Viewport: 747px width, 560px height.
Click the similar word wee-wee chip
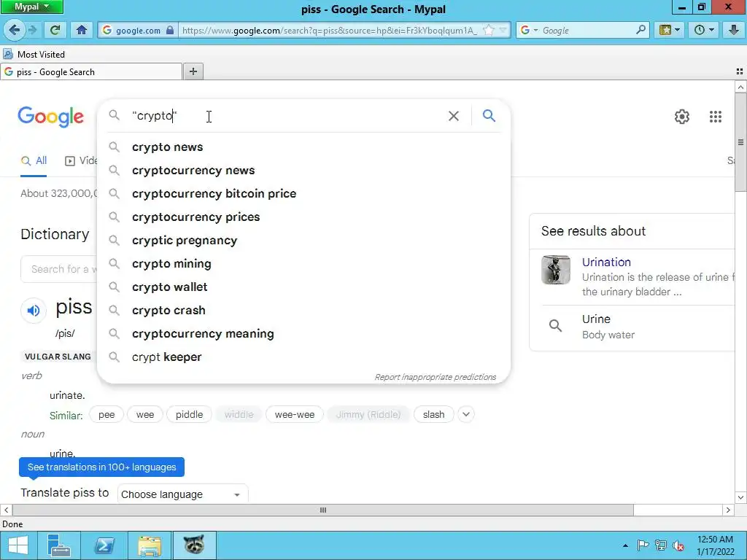click(x=295, y=414)
